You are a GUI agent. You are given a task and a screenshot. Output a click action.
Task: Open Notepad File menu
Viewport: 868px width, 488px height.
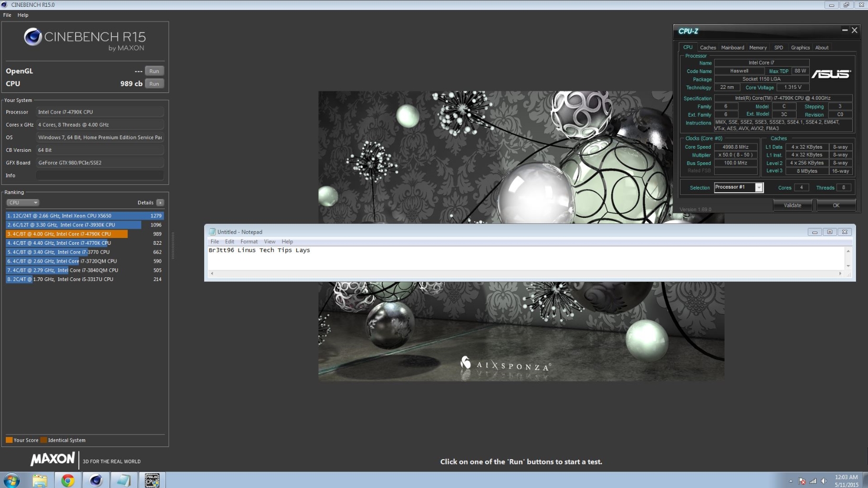point(215,242)
